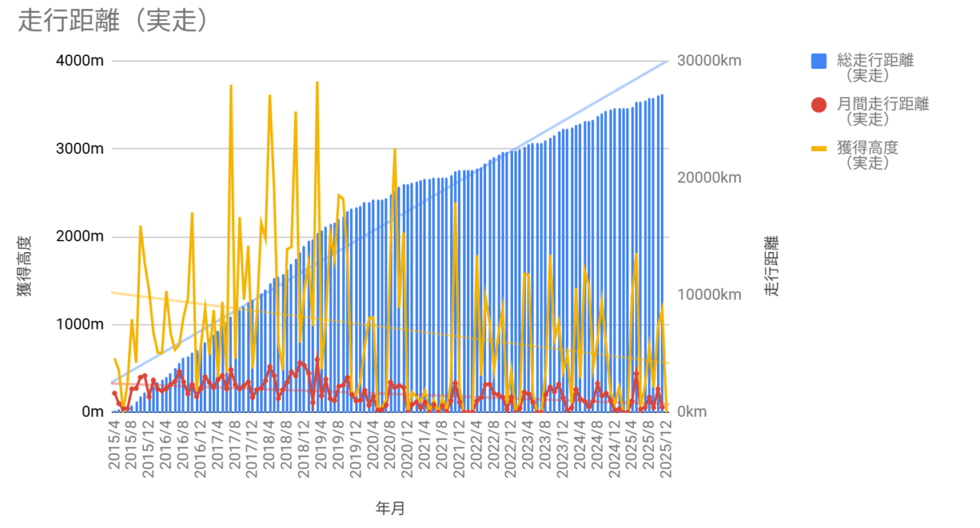Click the red 月間走行距離 legend circle
The width and height of the screenshot is (980, 528).
(x=819, y=105)
